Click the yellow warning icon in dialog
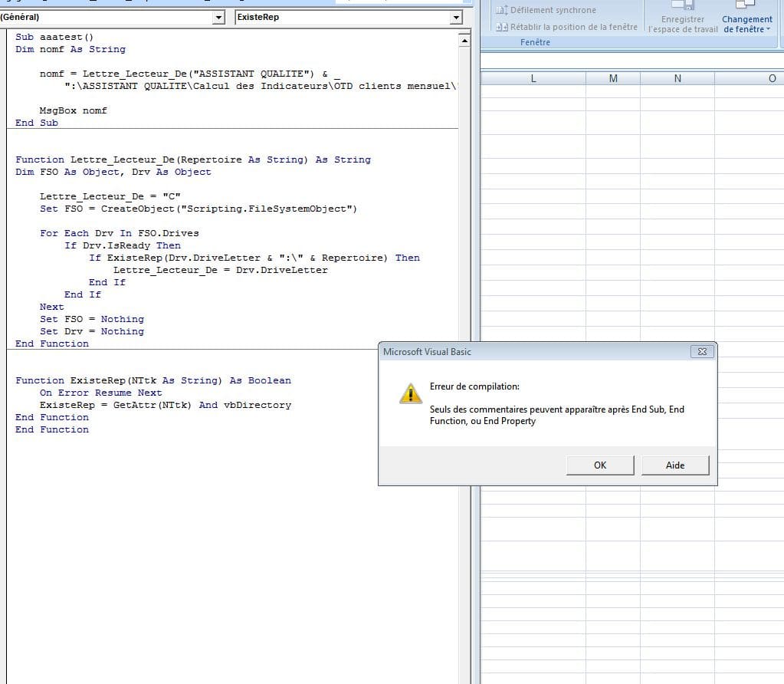 coord(411,393)
